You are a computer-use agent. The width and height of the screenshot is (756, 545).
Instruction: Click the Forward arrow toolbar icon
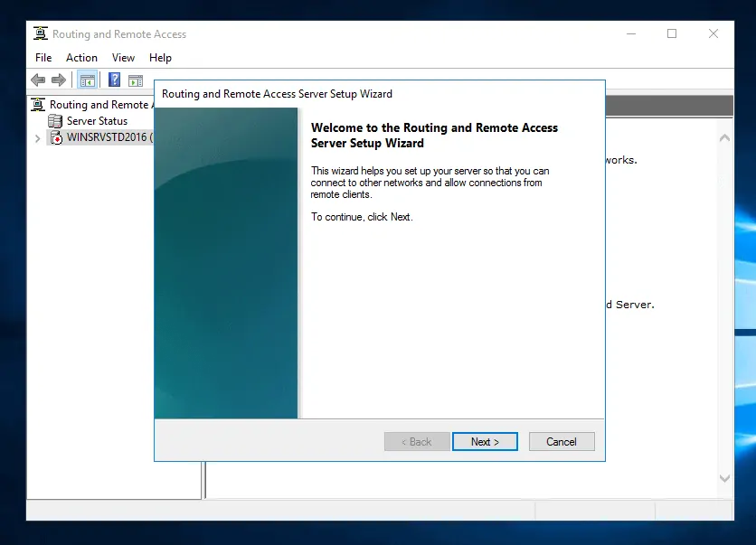59,80
